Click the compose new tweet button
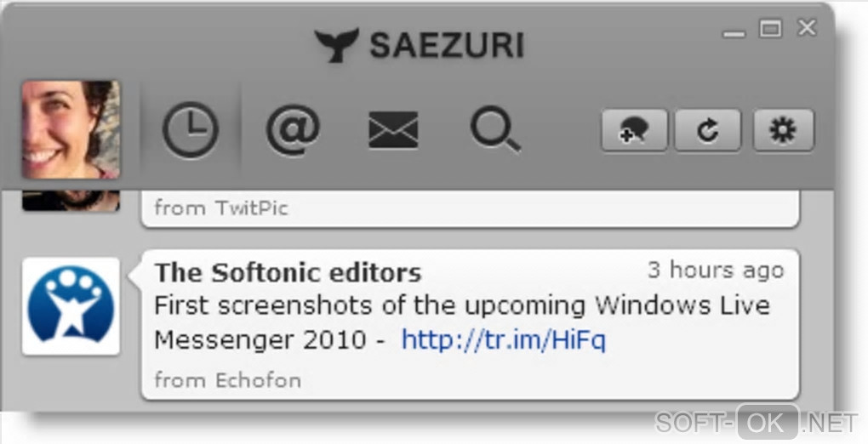868x444 pixels. [634, 131]
